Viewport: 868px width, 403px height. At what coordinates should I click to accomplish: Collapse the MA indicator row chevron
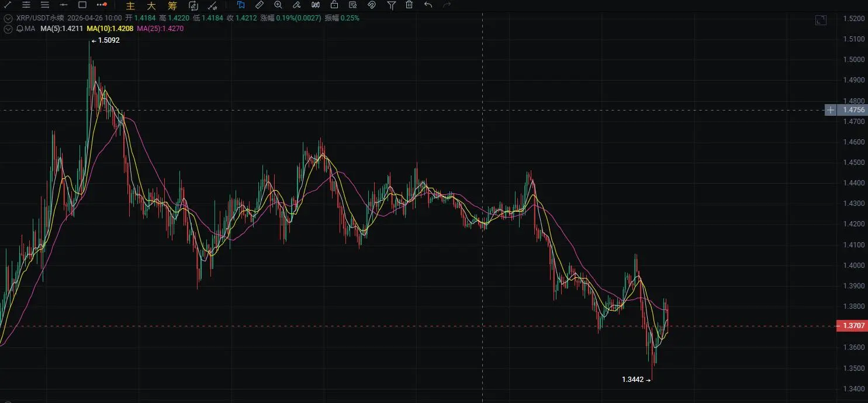tap(8, 28)
